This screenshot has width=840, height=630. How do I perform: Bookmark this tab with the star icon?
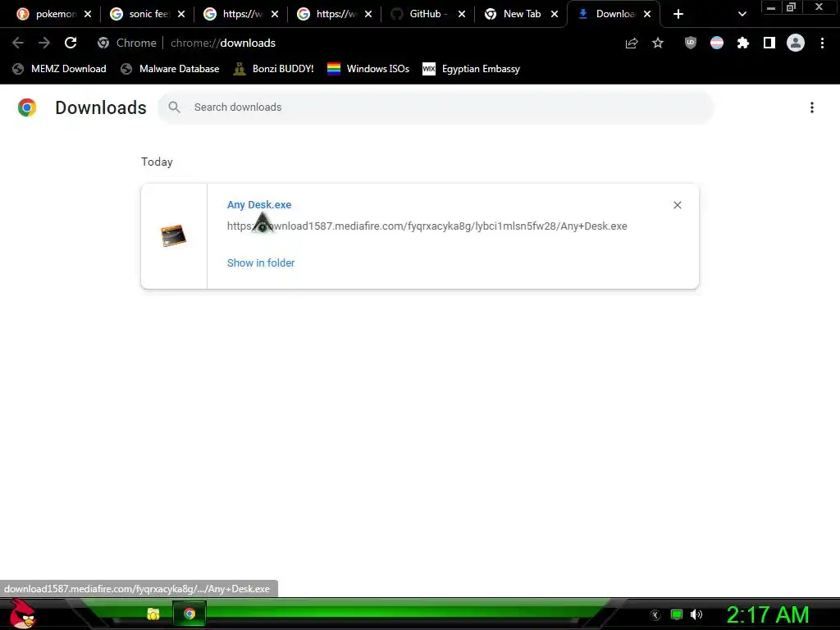coord(658,43)
